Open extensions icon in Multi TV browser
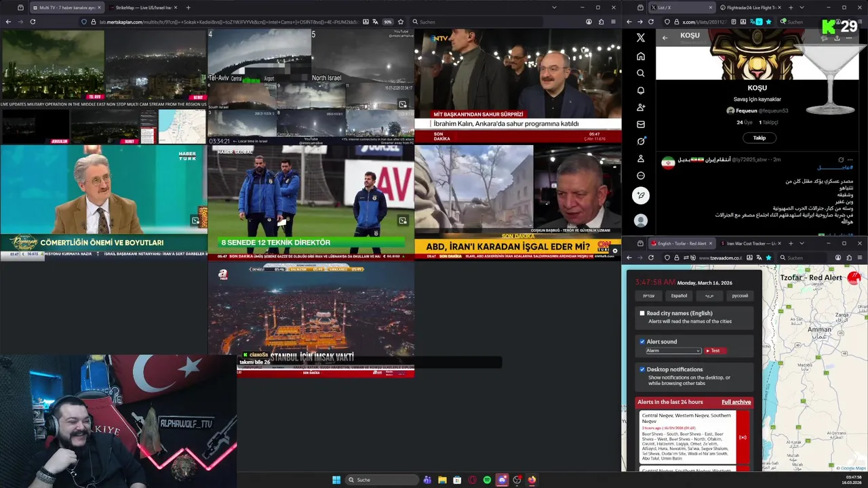Image resolution: width=868 pixels, height=488 pixels. click(x=601, y=22)
